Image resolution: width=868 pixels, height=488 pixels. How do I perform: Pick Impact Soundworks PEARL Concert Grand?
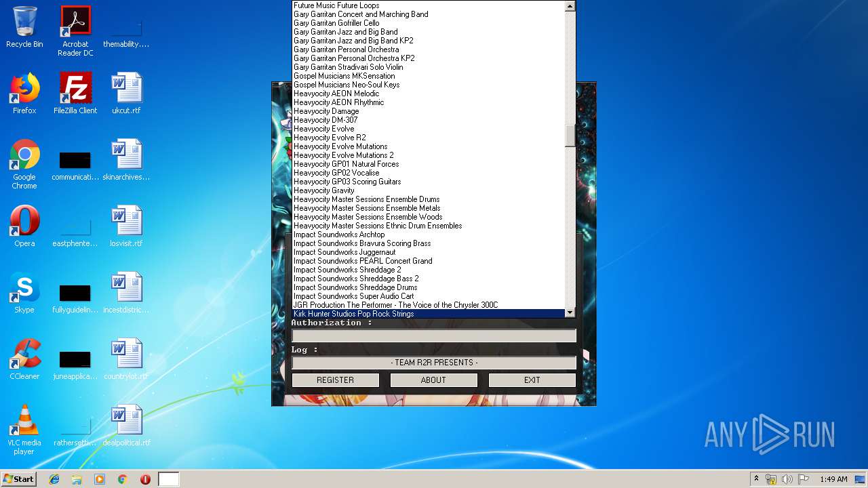point(429,261)
